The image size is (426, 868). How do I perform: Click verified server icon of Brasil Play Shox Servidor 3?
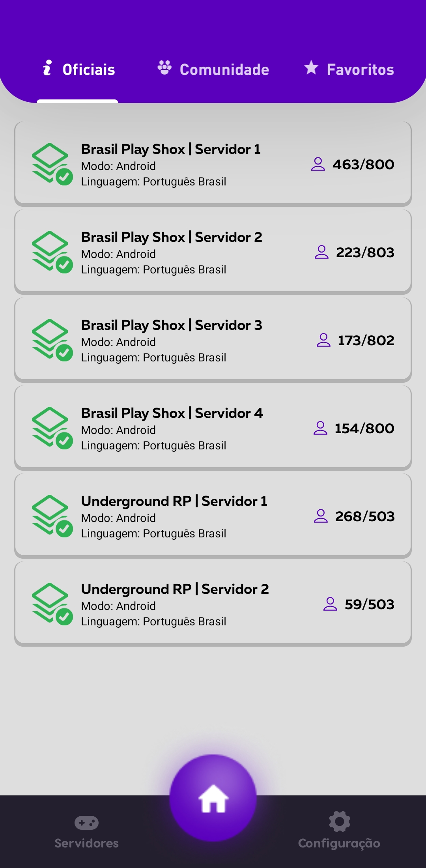pyautogui.click(x=52, y=340)
